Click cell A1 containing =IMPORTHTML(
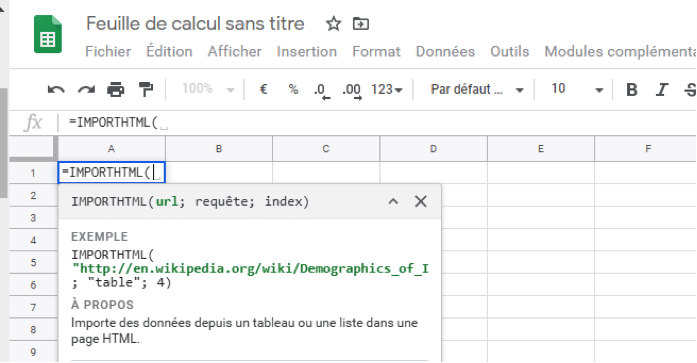The image size is (697, 363). coord(112,172)
